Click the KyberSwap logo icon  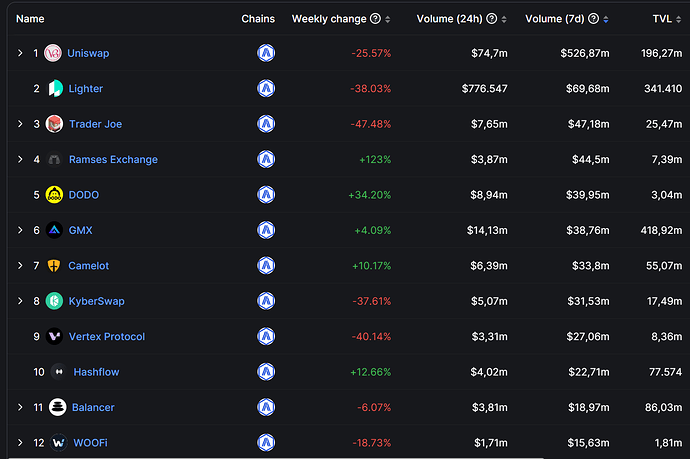tap(55, 301)
